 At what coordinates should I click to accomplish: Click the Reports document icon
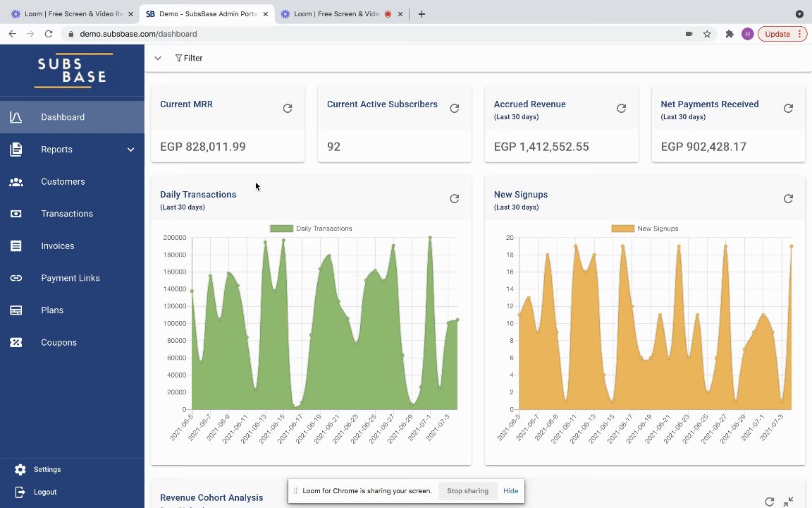(x=16, y=150)
